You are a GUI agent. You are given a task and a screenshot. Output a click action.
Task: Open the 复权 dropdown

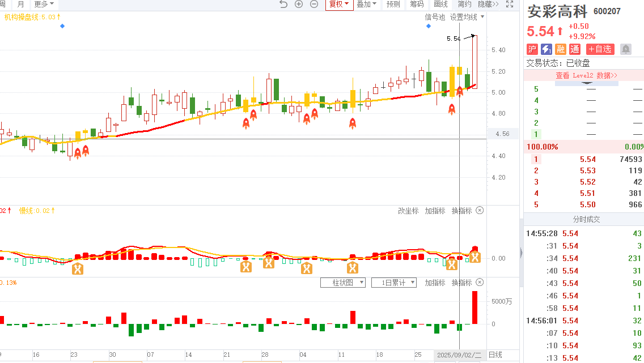tap(339, 5)
